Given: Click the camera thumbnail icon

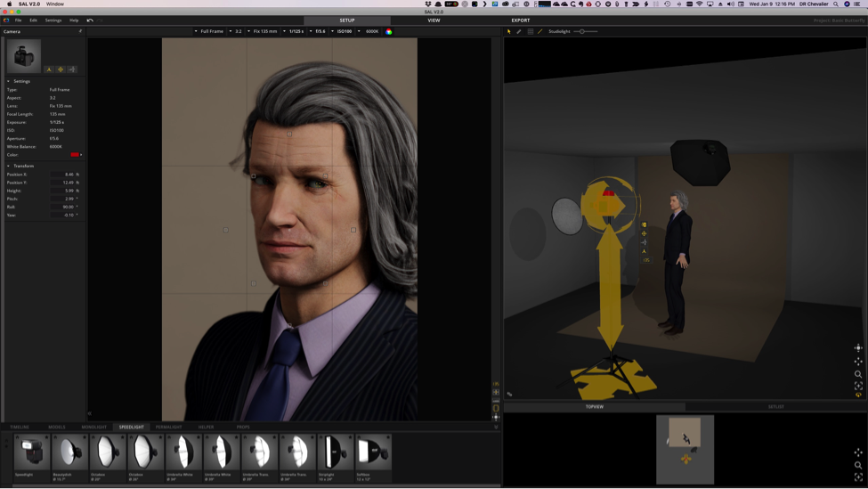Looking at the screenshot, I should (x=24, y=55).
